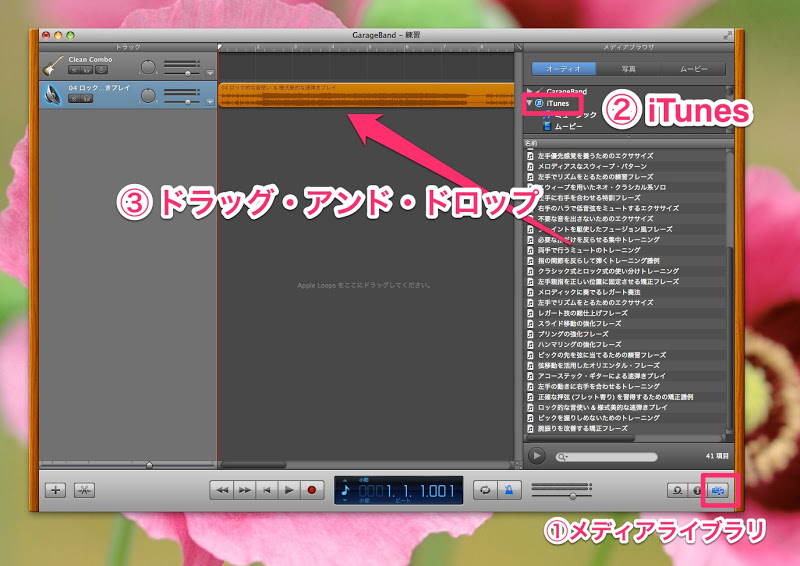Select アコーステック・ギターによる速弾きプレイ
Viewport: 800px width, 566px height.
(x=602, y=376)
